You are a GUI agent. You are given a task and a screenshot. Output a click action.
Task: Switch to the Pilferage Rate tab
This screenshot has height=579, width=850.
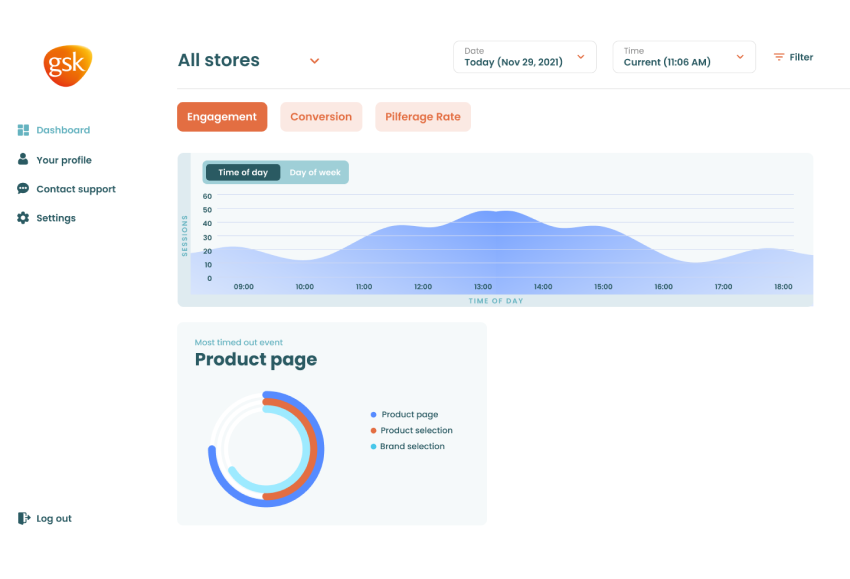(423, 117)
